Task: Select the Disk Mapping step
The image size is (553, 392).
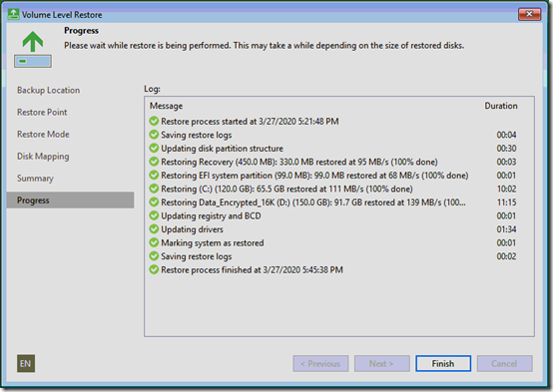Action: click(x=43, y=157)
